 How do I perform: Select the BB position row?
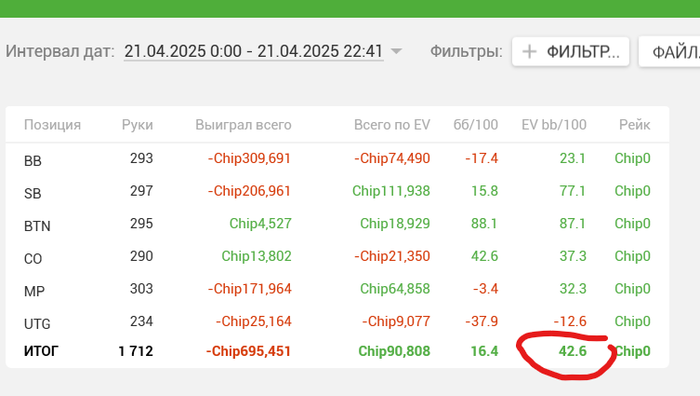337,159
